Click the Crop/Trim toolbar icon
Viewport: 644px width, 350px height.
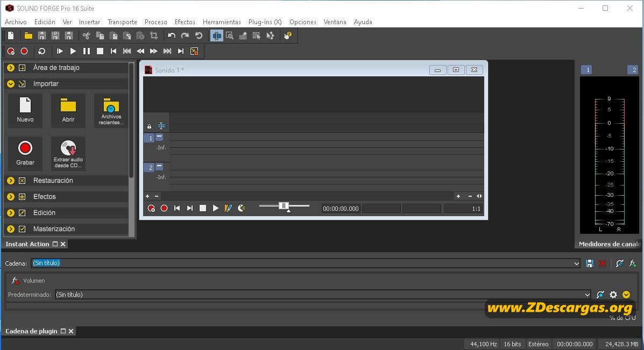point(154,35)
